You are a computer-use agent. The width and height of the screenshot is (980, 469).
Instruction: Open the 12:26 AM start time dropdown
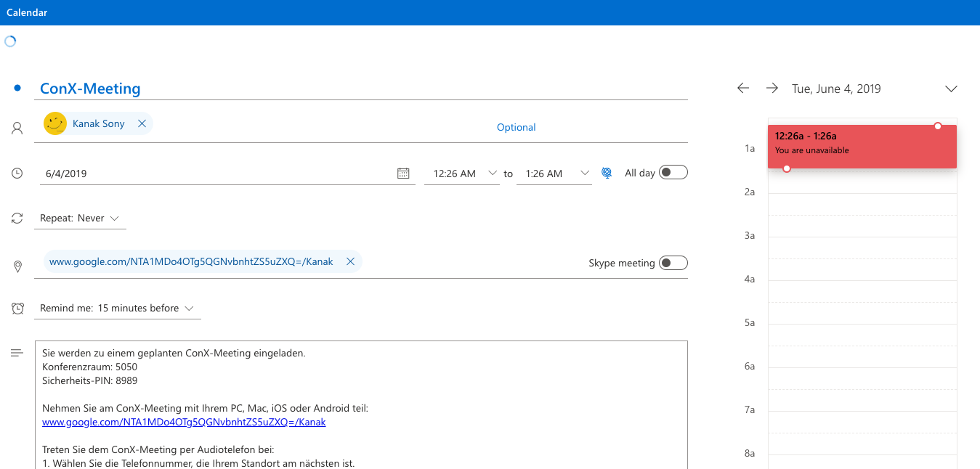pyautogui.click(x=492, y=173)
